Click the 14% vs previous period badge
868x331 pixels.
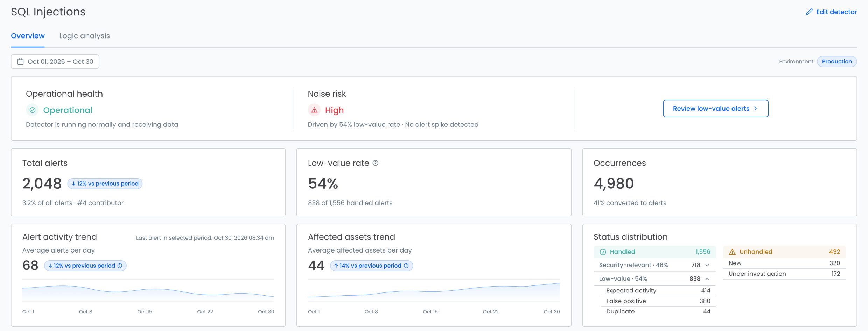click(x=371, y=266)
